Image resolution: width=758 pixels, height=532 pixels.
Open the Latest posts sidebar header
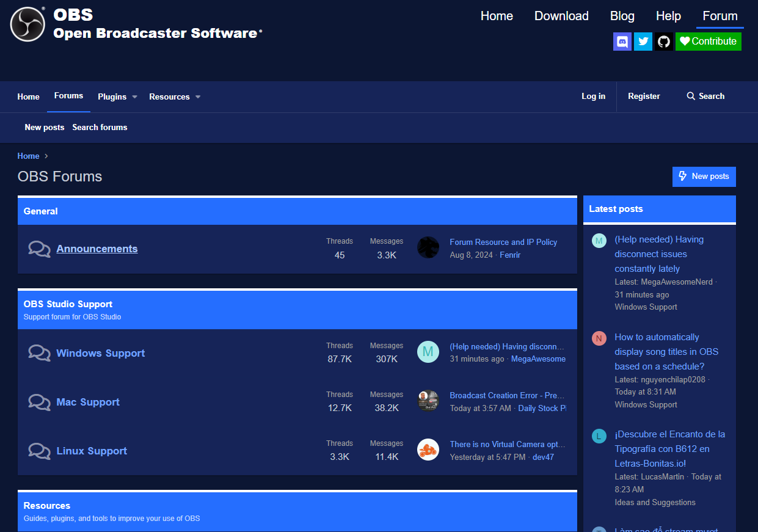616,209
